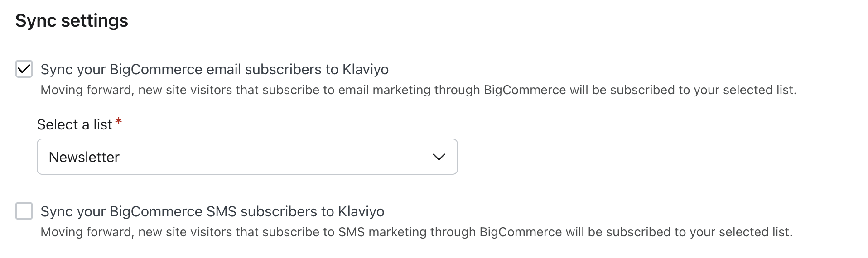The image size is (868, 258).
Task: Click "Klaviyo" in the SMS sync label
Action: tap(361, 211)
